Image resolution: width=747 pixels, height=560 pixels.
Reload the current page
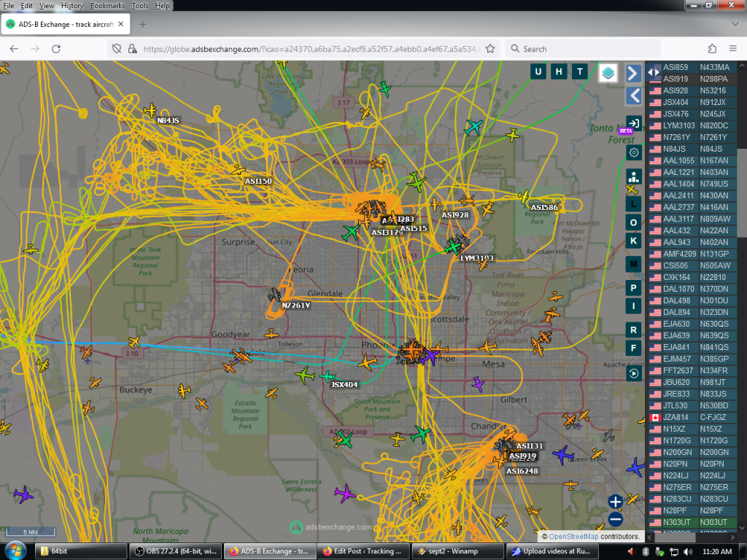click(x=55, y=49)
